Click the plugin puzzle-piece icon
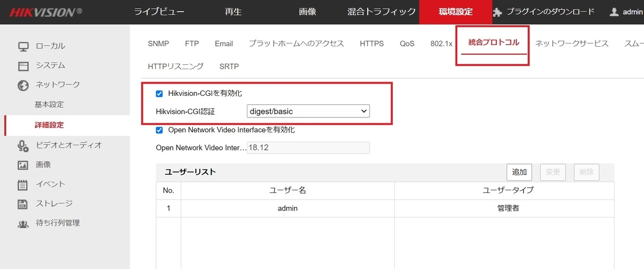This screenshot has width=644, height=269. (x=497, y=12)
